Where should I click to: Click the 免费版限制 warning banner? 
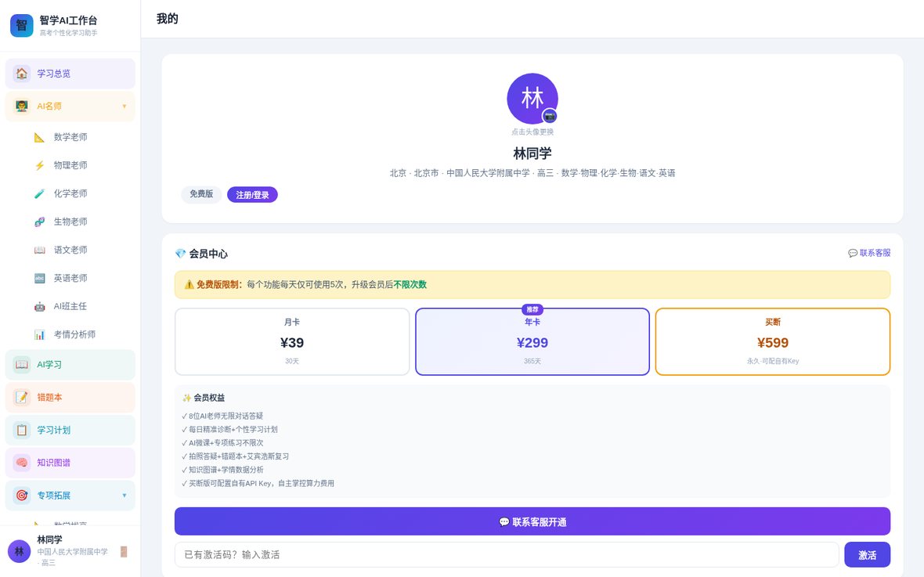(x=532, y=285)
